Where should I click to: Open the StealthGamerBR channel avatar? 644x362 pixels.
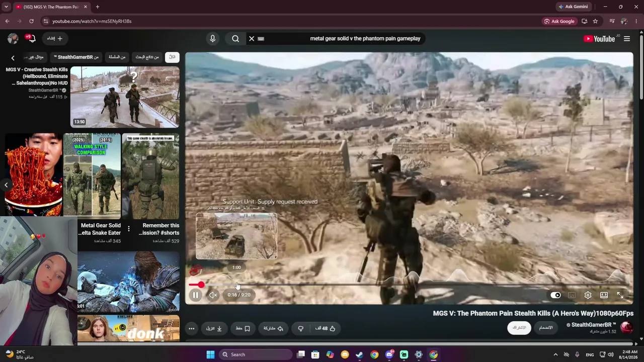coord(626,328)
